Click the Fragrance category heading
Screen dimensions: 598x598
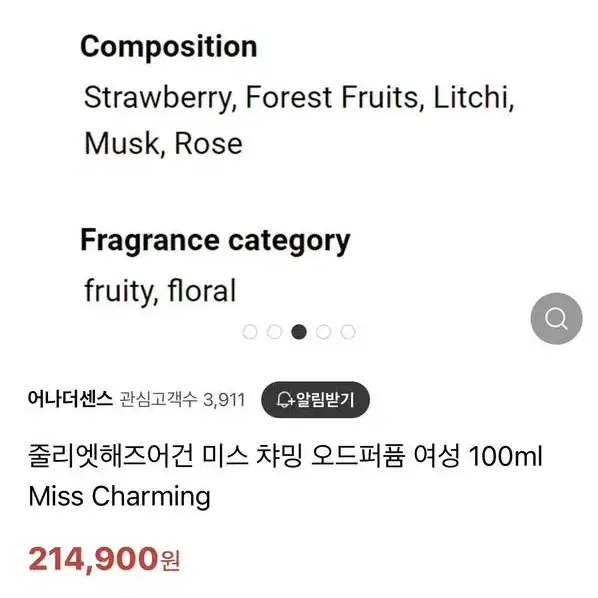[215, 241]
